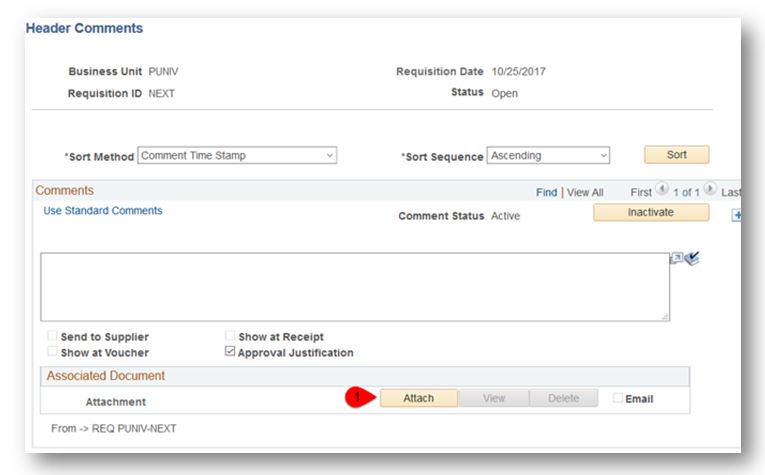The image size is (765, 475).
Task: Click the Find link in Comments header
Action: (x=548, y=190)
